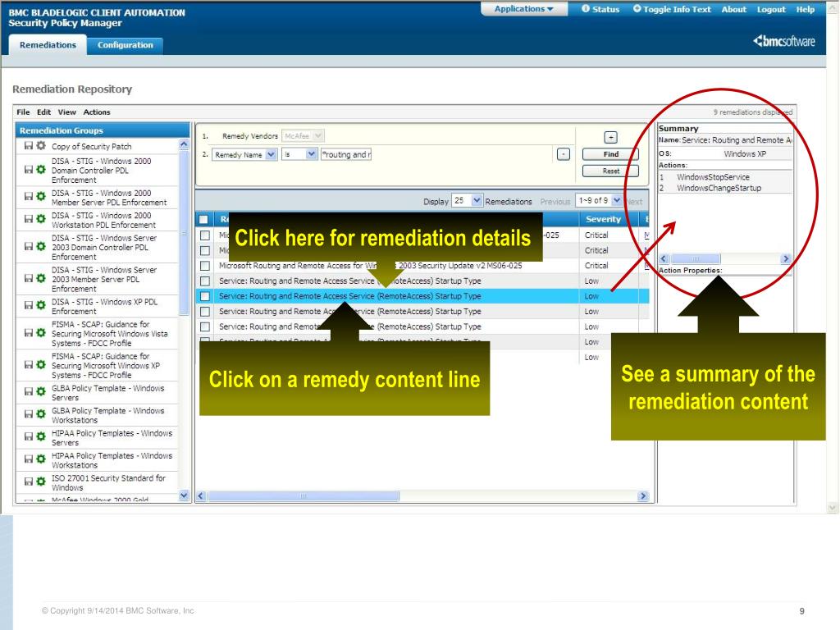
Task: Toggle the select-all checkbox in table header
Action: 203,219
